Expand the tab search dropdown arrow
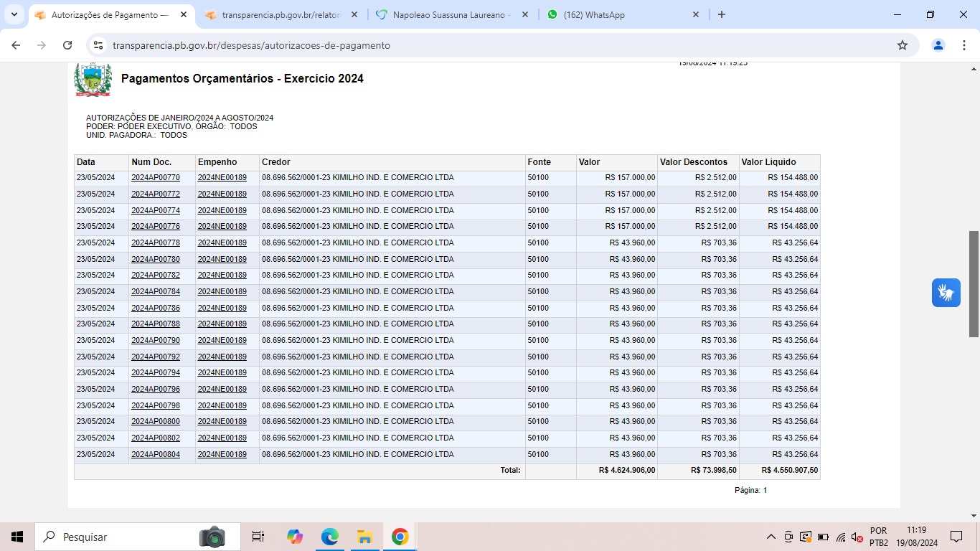This screenshot has width=980, height=551. pos(14,14)
